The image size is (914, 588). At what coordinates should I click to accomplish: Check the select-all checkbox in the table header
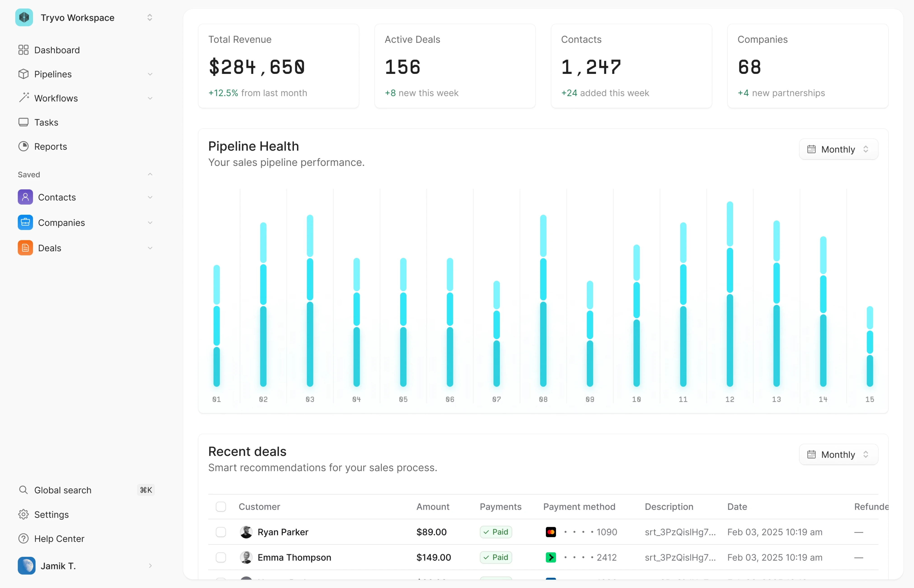[221, 507]
